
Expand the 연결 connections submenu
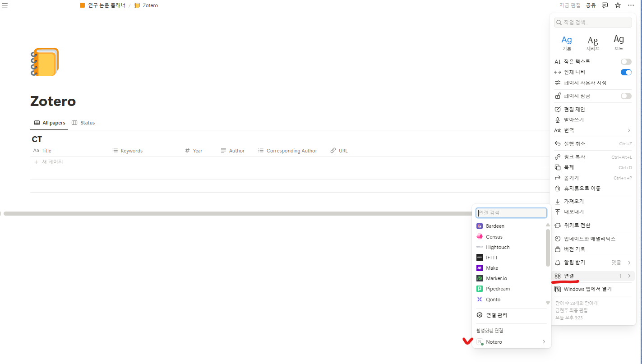click(593, 276)
